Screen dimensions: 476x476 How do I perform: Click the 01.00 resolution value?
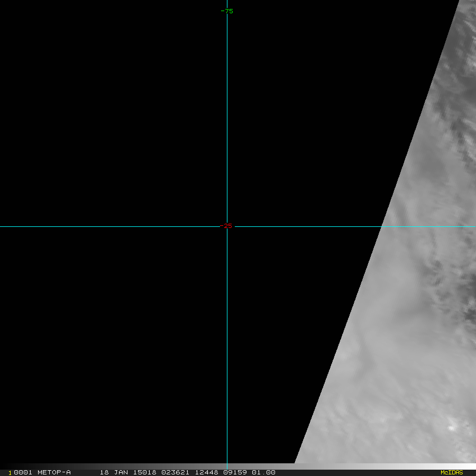coord(263,472)
